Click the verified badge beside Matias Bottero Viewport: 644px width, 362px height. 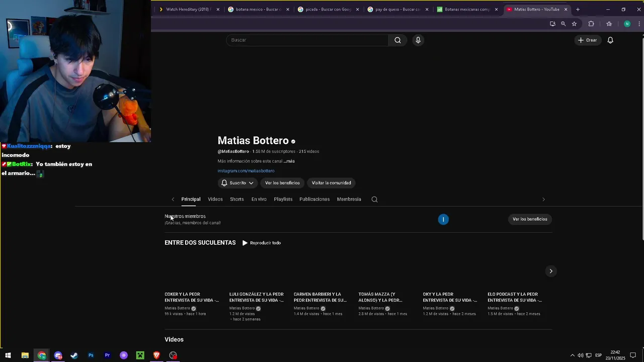(x=293, y=141)
